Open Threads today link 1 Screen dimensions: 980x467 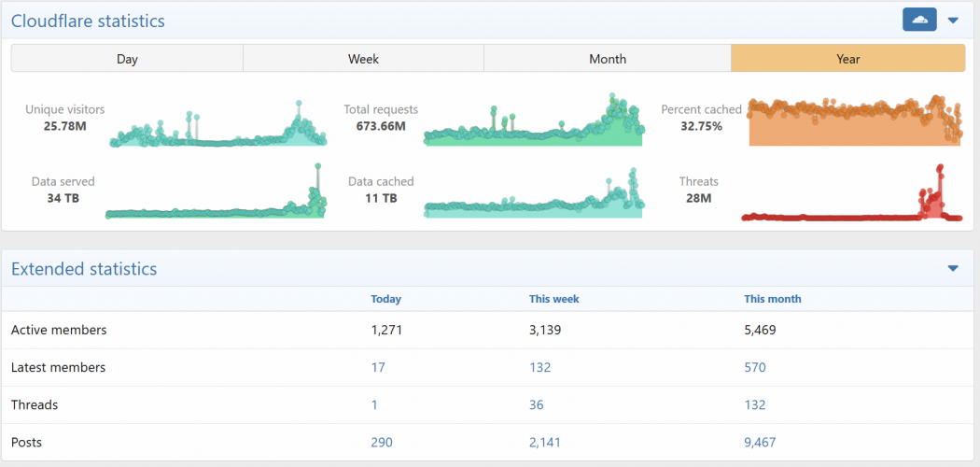click(x=374, y=404)
